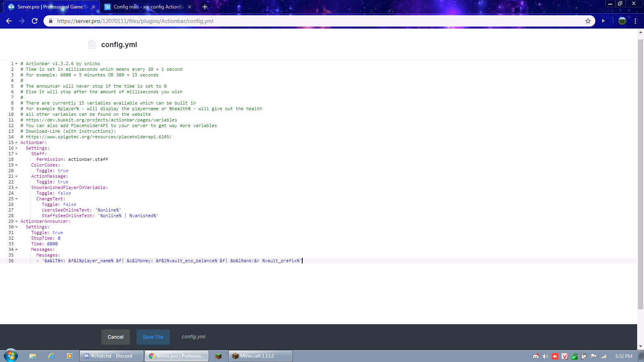Bookmark this page with the star

(x=588, y=21)
